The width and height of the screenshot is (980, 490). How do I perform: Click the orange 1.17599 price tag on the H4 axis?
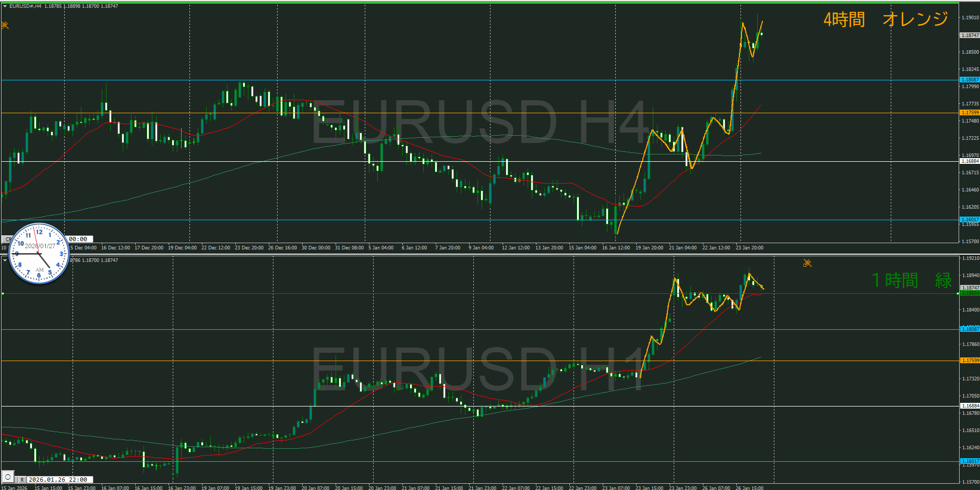click(x=970, y=113)
